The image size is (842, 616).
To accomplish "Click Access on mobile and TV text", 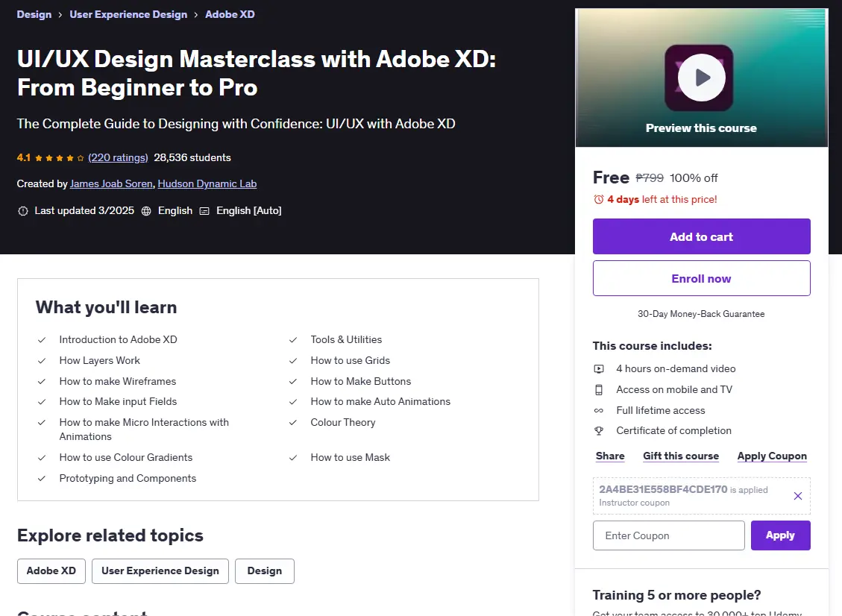I will click(674, 390).
